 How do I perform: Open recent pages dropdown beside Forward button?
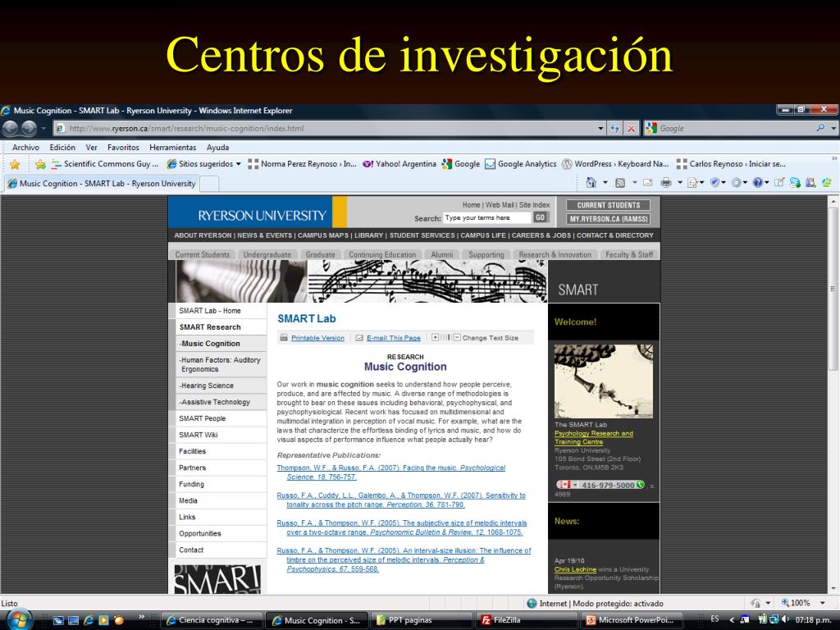click(44, 128)
